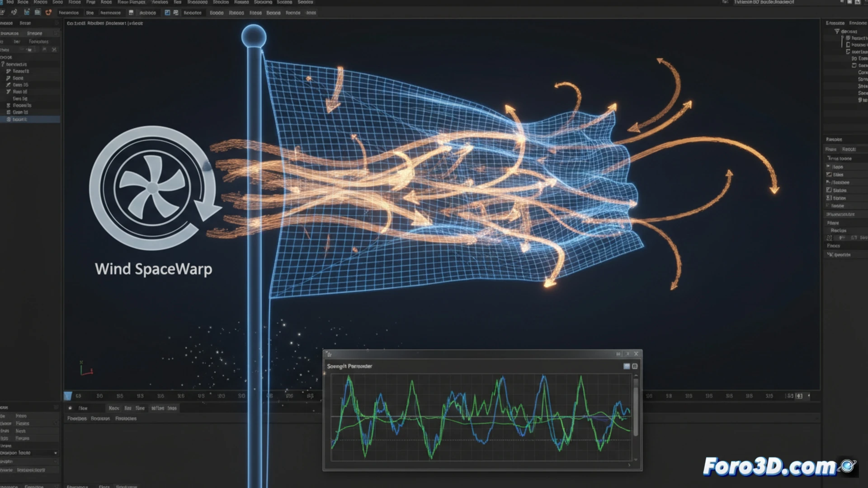Toggle the fourth checkbox in right properties list

829,190
